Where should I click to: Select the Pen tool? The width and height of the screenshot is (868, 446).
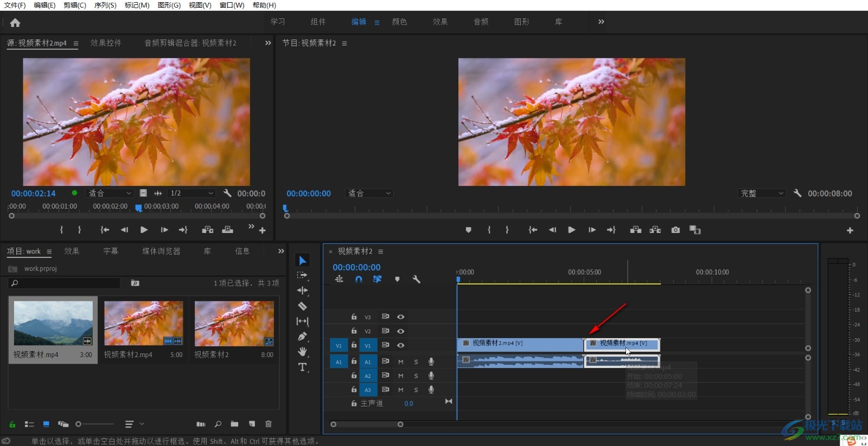pyautogui.click(x=302, y=337)
